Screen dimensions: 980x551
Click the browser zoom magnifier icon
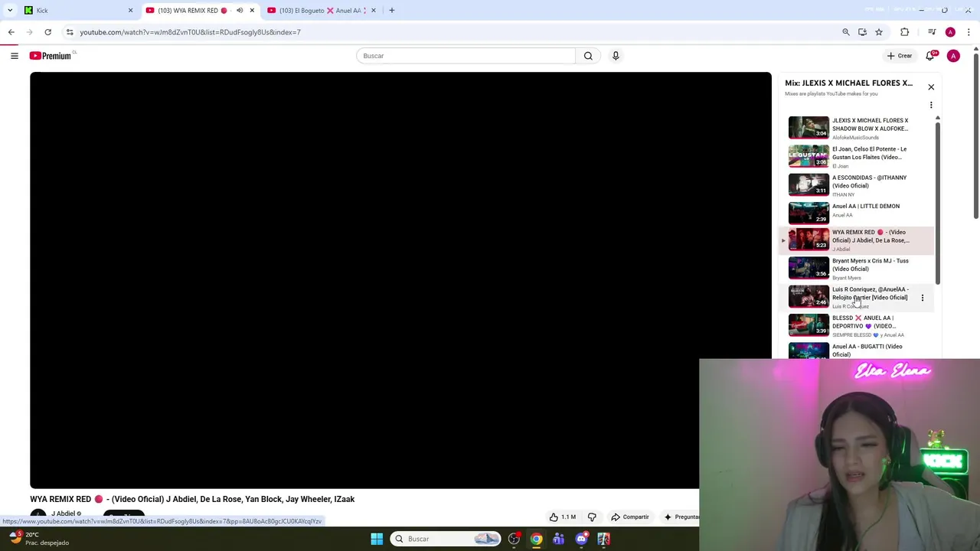[x=846, y=32]
